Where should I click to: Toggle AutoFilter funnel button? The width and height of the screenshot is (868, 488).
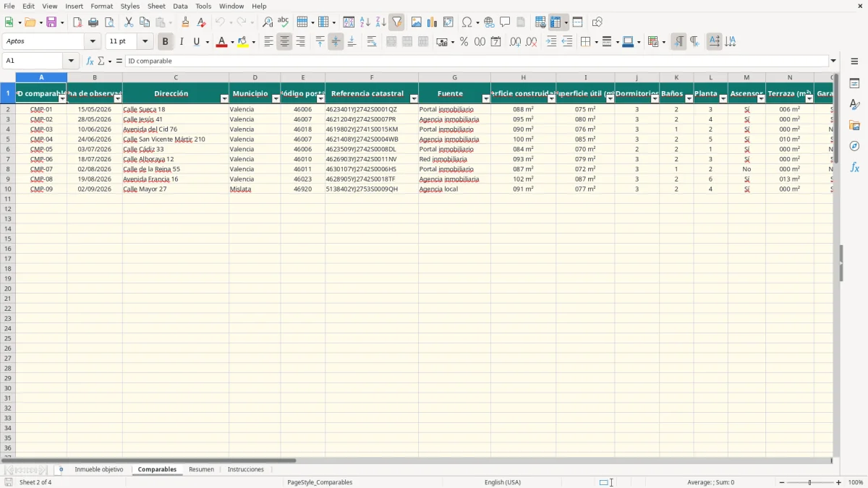(396, 22)
